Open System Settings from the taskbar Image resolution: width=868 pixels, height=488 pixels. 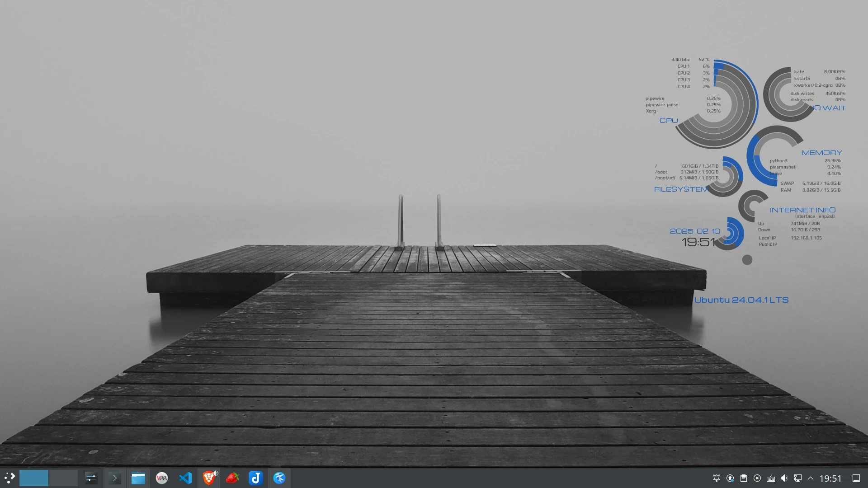[91, 478]
